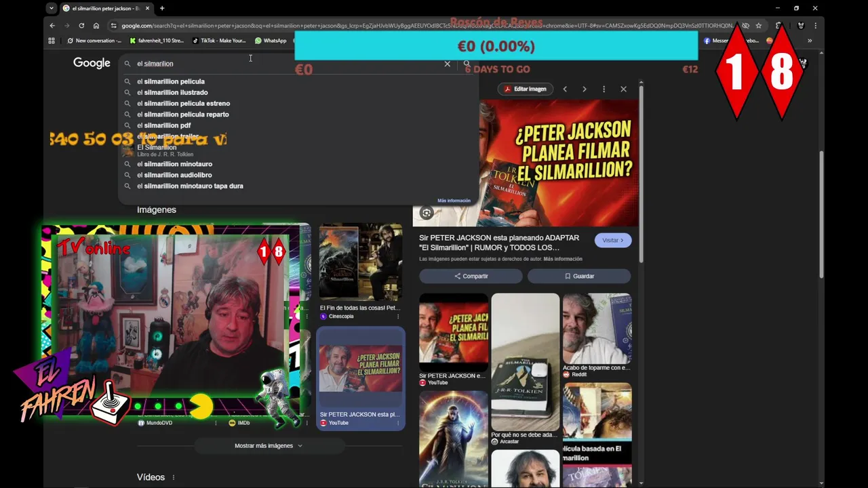Viewport: 868px width, 488px height.
Task: Open the TikTok bookmark
Action: tap(219, 41)
